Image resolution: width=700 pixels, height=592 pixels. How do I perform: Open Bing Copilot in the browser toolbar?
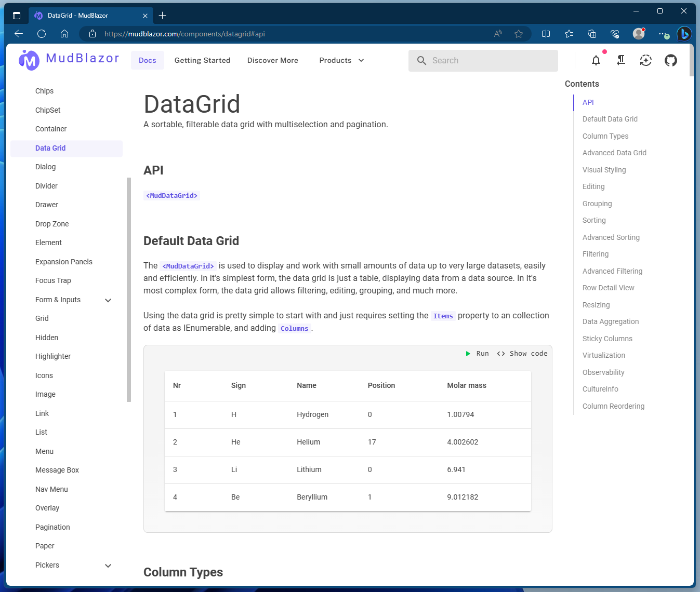[x=684, y=33]
